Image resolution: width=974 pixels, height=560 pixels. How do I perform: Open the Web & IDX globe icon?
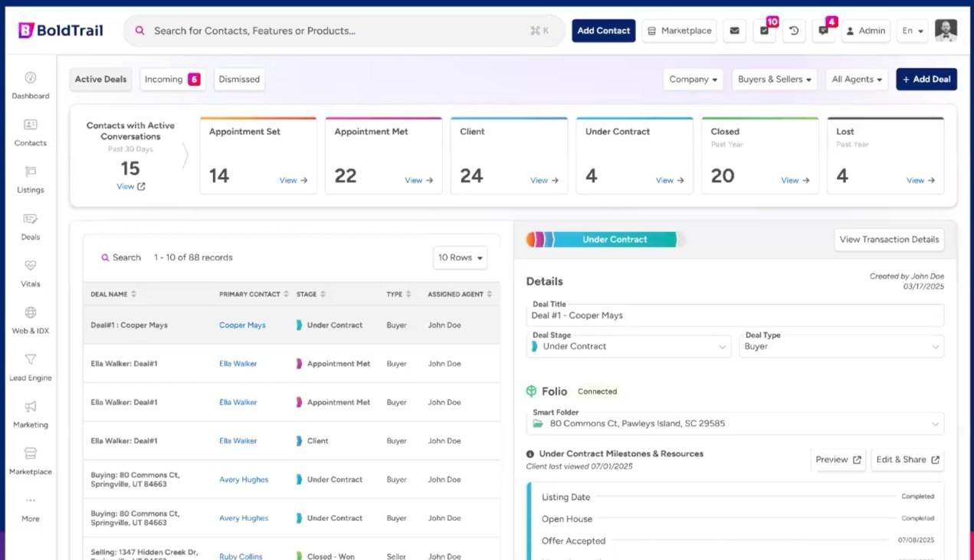pyautogui.click(x=31, y=313)
